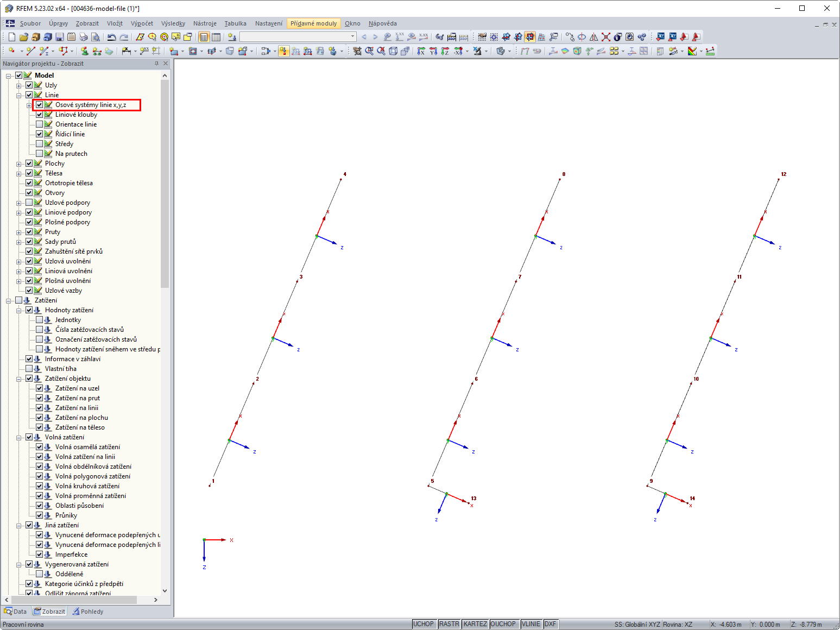Viewport: 840px width, 630px height.
Task: Click the nodal support tool icon
Action: pyautogui.click(x=85, y=51)
